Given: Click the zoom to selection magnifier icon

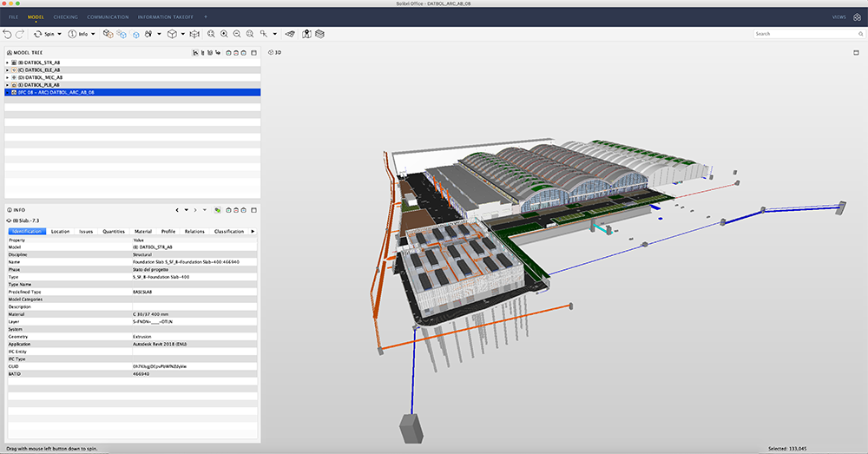Looking at the screenshot, I should click(x=250, y=34).
